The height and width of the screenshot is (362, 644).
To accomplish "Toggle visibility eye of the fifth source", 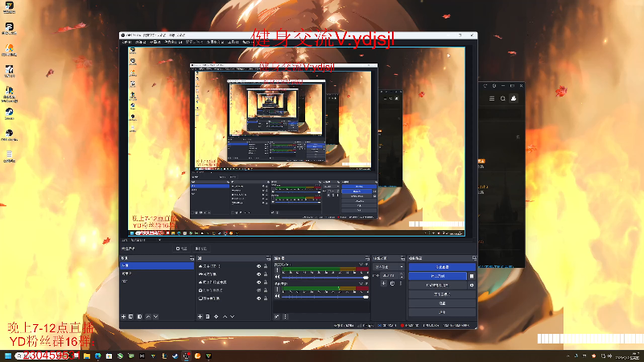I will pos(258,298).
